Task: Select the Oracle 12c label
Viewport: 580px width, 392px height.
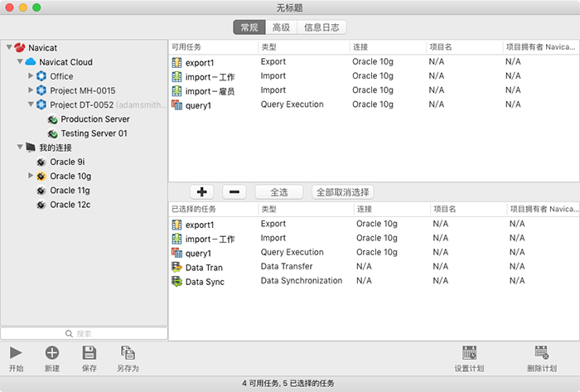Action: click(x=70, y=205)
